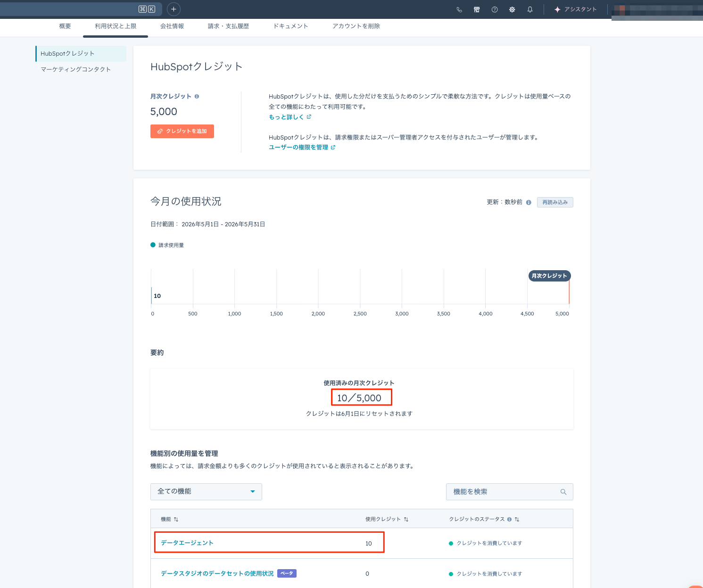Select the 利用状況と上限 tab
This screenshot has width=703, height=588.
click(116, 26)
